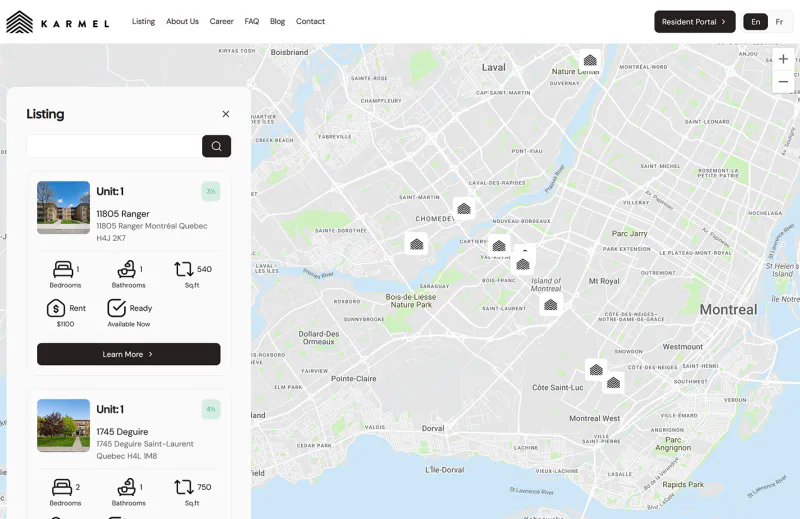Viewport: 800px width, 519px height.
Task: Click the Karmel logo
Action: (x=58, y=22)
